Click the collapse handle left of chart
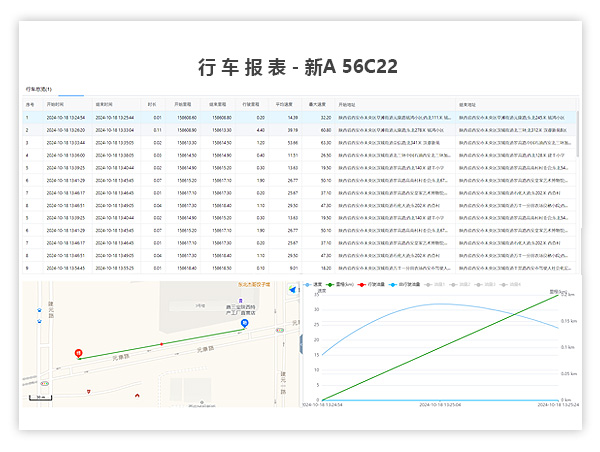The width and height of the screenshot is (600, 452). 302,343
